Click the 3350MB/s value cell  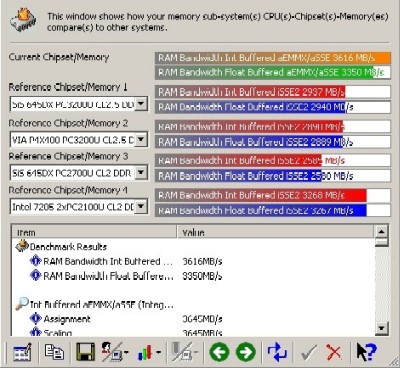coord(202,276)
